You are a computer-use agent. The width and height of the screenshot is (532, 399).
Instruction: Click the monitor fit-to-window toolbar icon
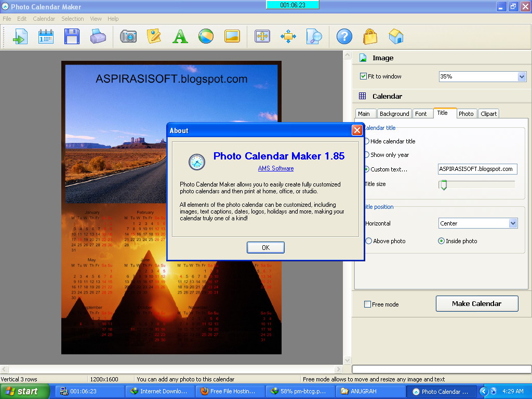pos(262,37)
